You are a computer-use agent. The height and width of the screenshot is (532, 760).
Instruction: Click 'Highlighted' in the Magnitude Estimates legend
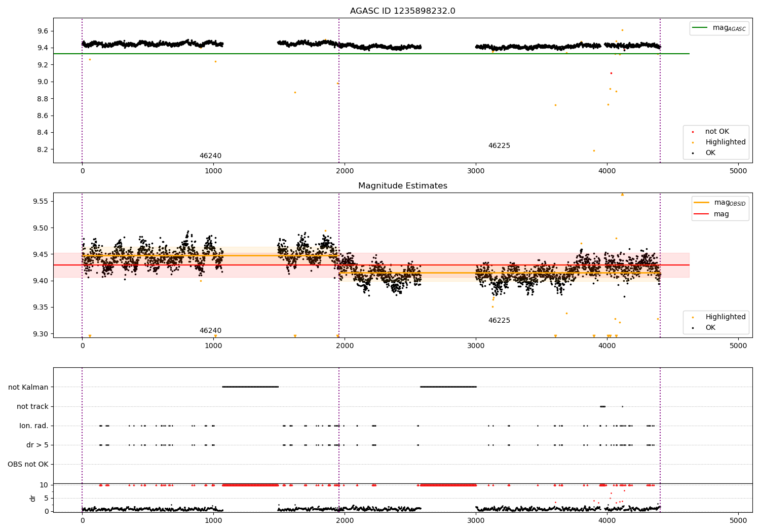[x=726, y=317]
